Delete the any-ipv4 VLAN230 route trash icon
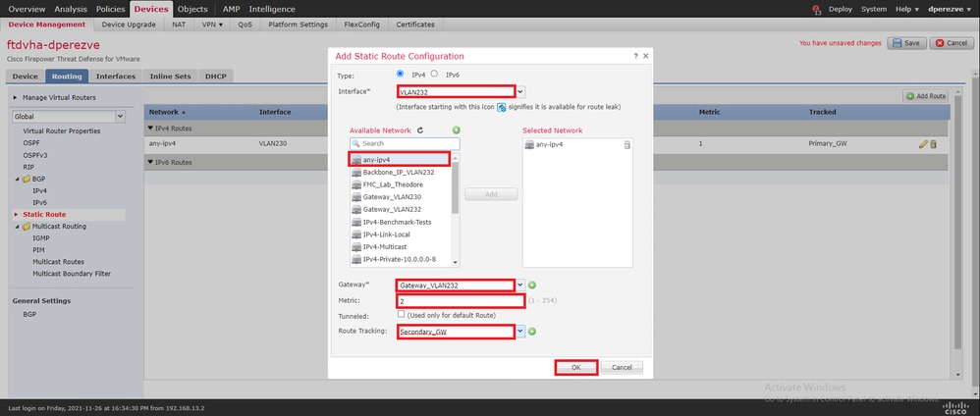 (933, 144)
